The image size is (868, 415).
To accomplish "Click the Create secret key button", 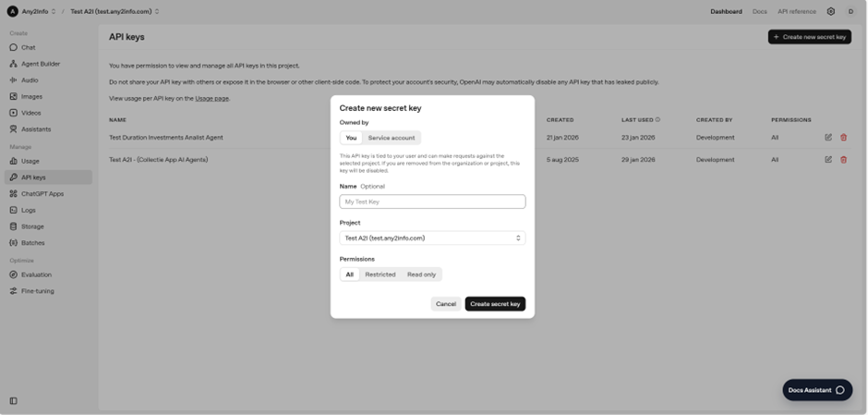I will 494,304.
